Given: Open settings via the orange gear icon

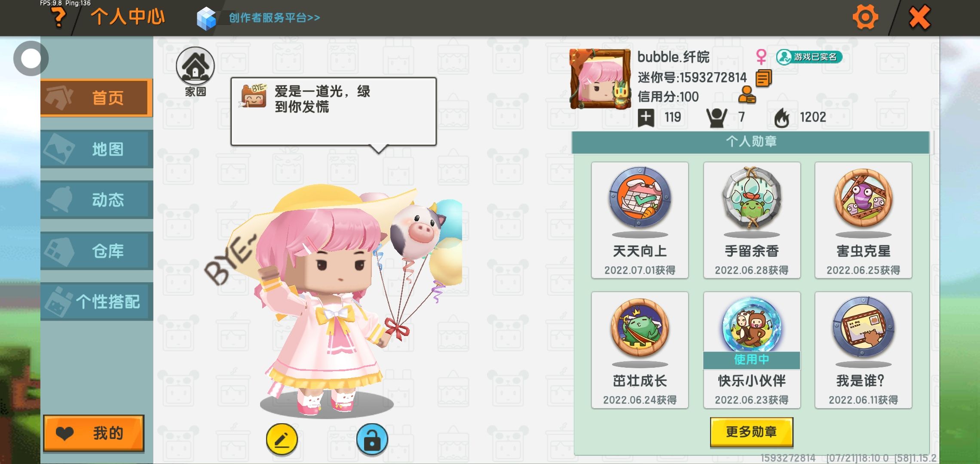Looking at the screenshot, I should (865, 17).
